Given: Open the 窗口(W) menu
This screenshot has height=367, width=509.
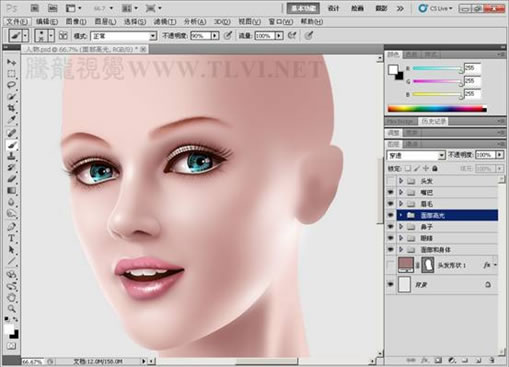Looking at the screenshot, I should pyautogui.click(x=281, y=22).
